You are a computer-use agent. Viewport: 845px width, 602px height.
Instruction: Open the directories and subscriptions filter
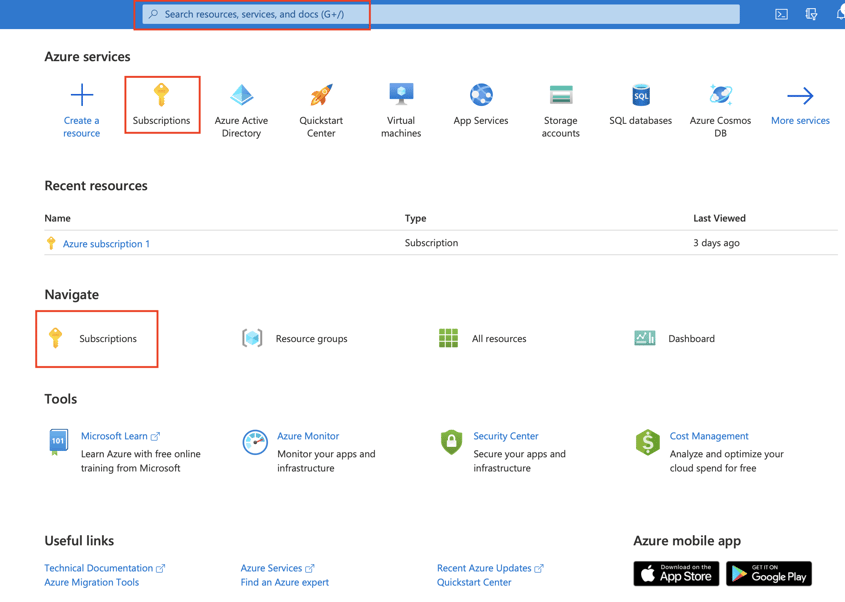(x=810, y=14)
